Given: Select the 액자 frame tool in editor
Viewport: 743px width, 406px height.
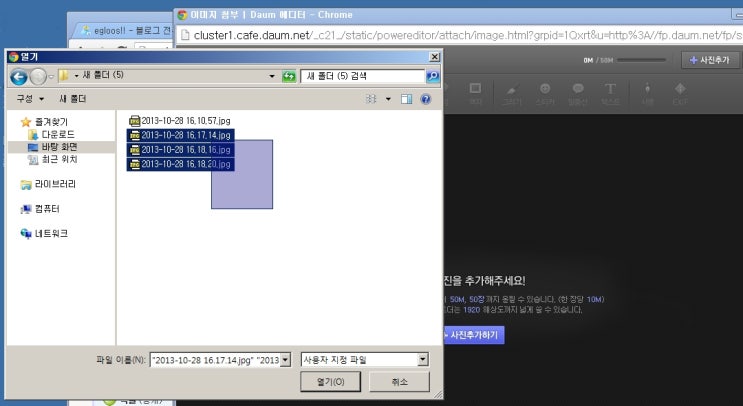Looking at the screenshot, I should (475, 93).
